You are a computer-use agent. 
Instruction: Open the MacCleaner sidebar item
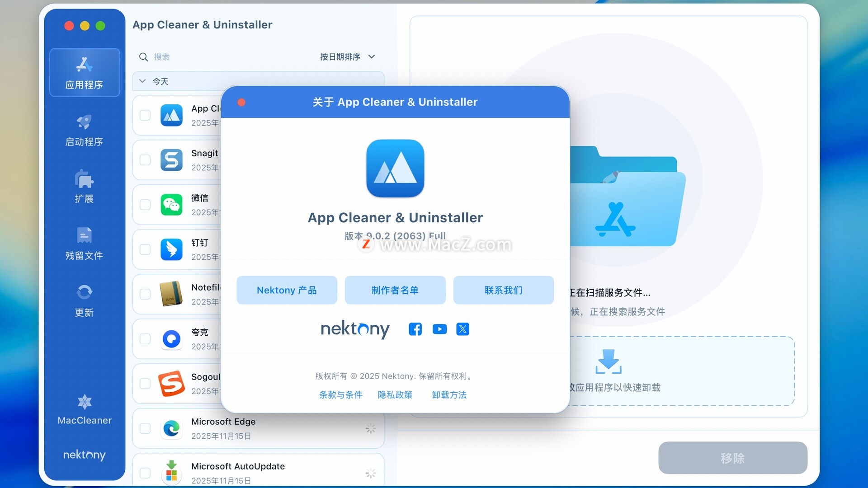click(84, 409)
